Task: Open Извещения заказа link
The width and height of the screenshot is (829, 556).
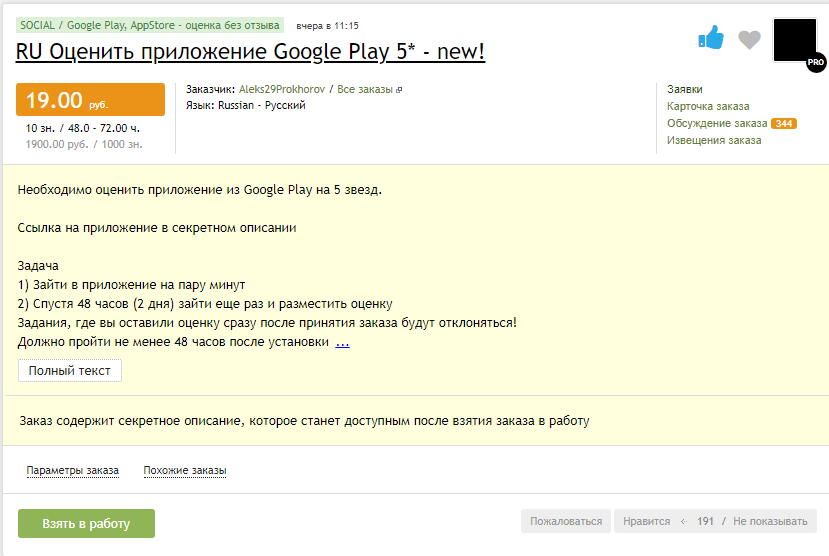Action: (714, 140)
